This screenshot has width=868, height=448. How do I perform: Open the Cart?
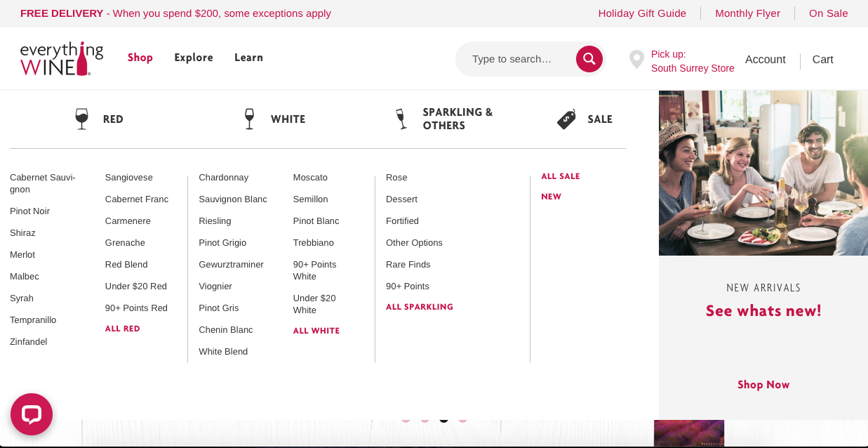tap(822, 60)
